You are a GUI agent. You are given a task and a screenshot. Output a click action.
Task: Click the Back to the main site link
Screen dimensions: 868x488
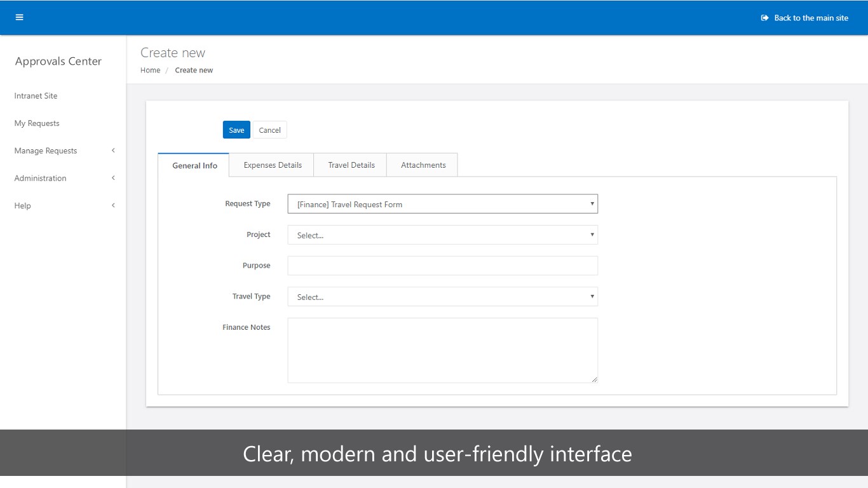[811, 18]
